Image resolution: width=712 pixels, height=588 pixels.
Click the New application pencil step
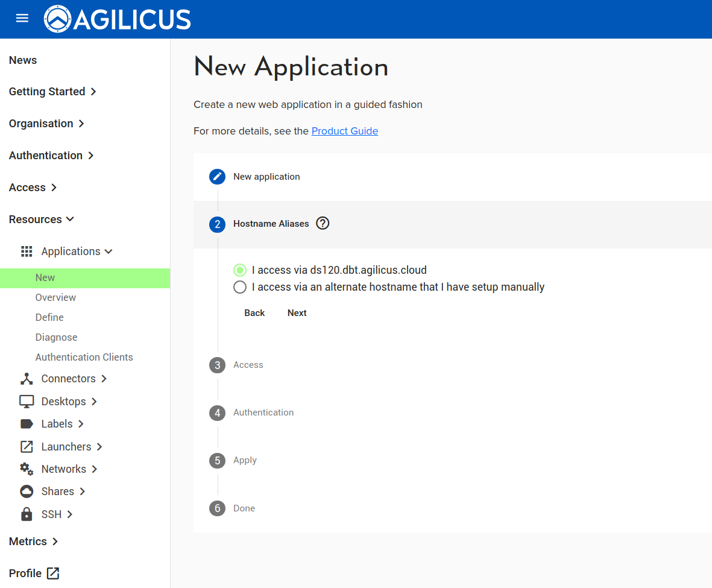(218, 177)
